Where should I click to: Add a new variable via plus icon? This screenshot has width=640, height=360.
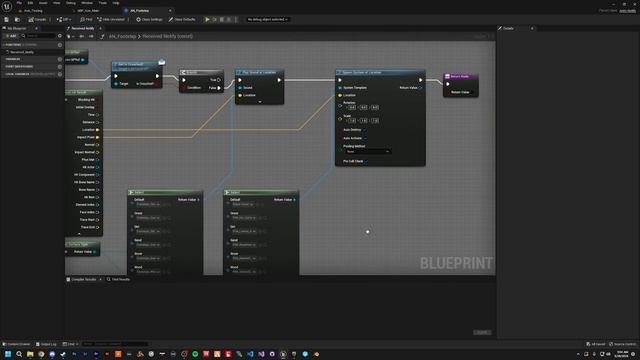click(60, 59)
